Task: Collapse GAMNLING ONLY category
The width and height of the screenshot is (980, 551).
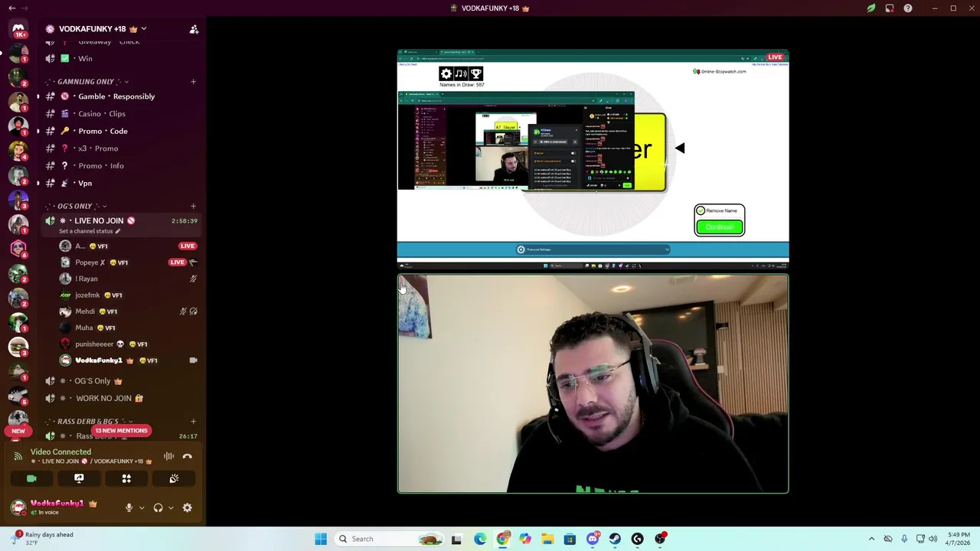Action: pyautogui.click(x=85, y=81)
